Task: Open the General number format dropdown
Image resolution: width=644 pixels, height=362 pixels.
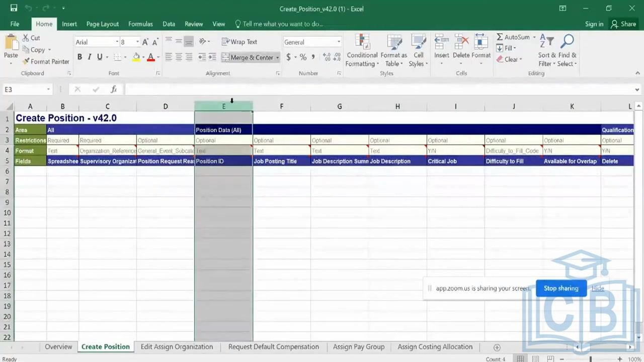Action: click(x=339, y=42)
